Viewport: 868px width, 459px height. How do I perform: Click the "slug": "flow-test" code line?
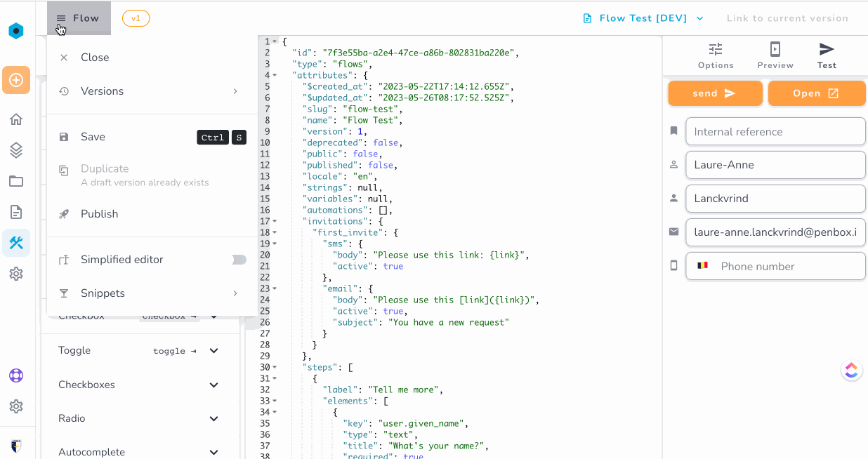point(352,109)
